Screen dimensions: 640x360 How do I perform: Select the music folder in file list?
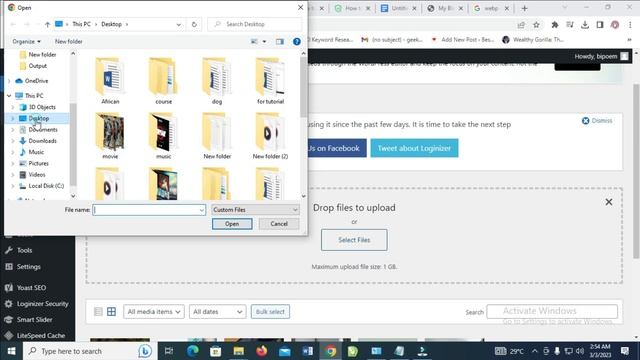tap(163, 136)
